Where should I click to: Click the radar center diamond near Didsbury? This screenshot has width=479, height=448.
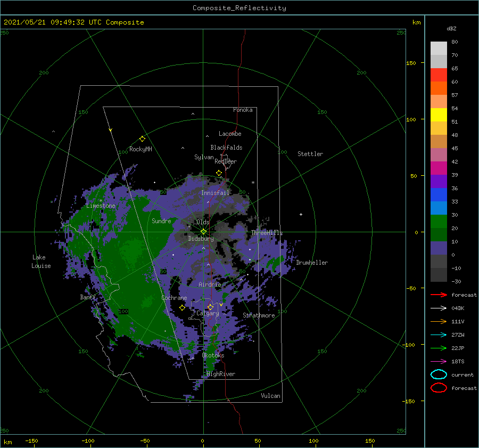coord(203,232)
